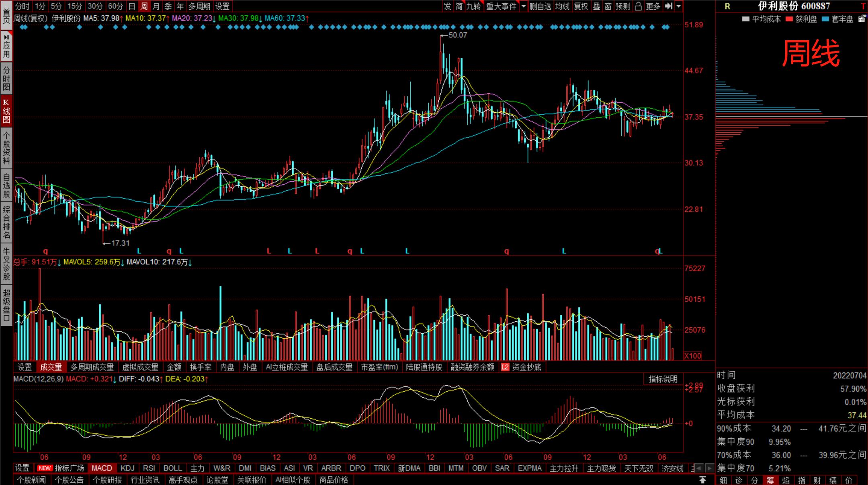Click the scroll-to-top arrow icon at the bottom

(x=702, y=480)
